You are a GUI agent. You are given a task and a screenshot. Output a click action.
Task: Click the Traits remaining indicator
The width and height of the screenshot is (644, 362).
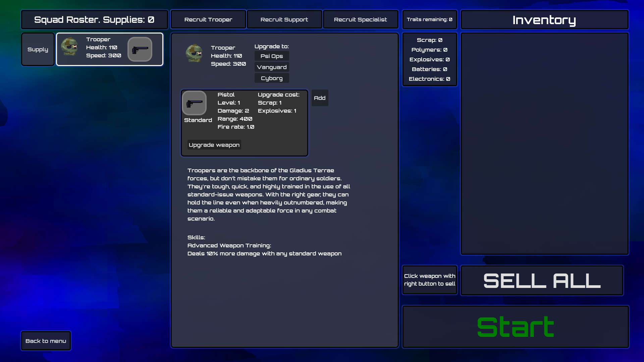429,19
